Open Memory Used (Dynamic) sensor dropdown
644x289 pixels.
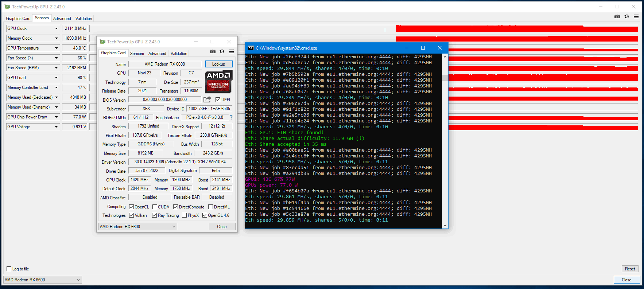point(56,107)
